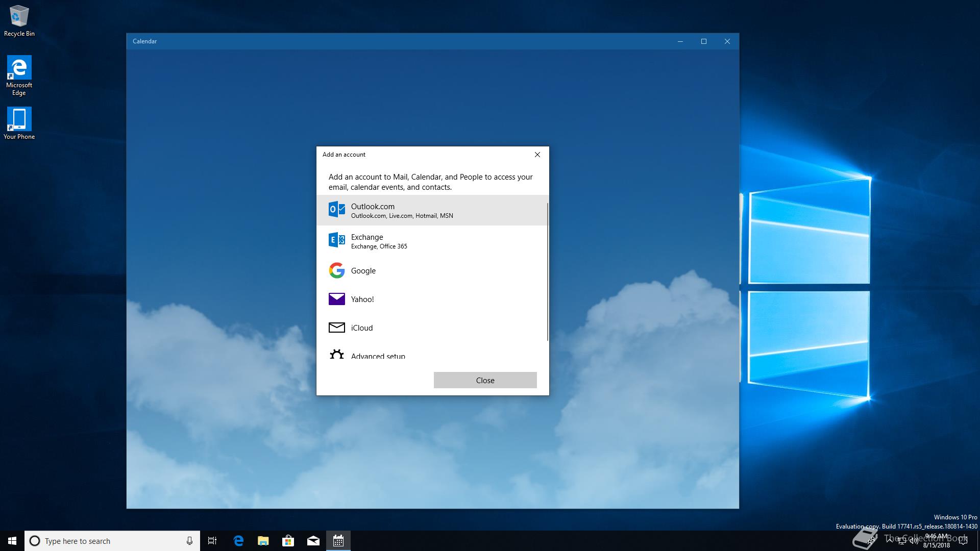Viewport: 980px width, 551px height.
Task: Pick the Google logo icon
Action: coord(336,270)
